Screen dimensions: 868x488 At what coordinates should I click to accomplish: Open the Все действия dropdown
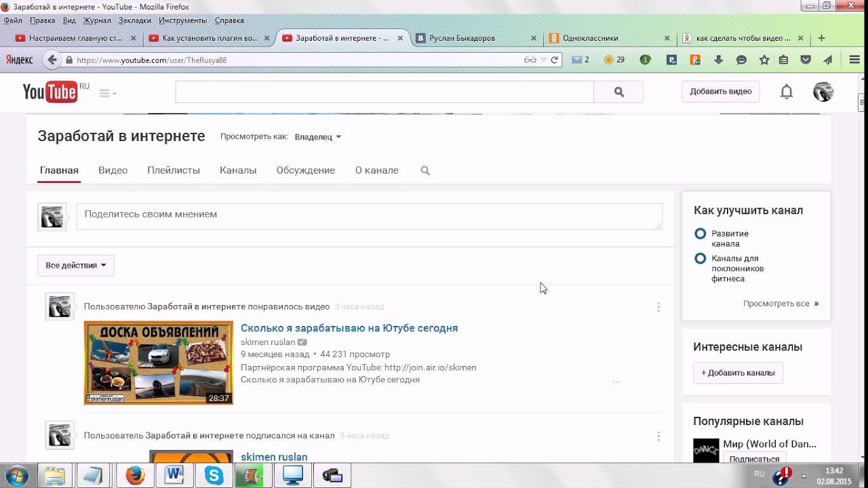pyautogui.click(x=75, y=266)
